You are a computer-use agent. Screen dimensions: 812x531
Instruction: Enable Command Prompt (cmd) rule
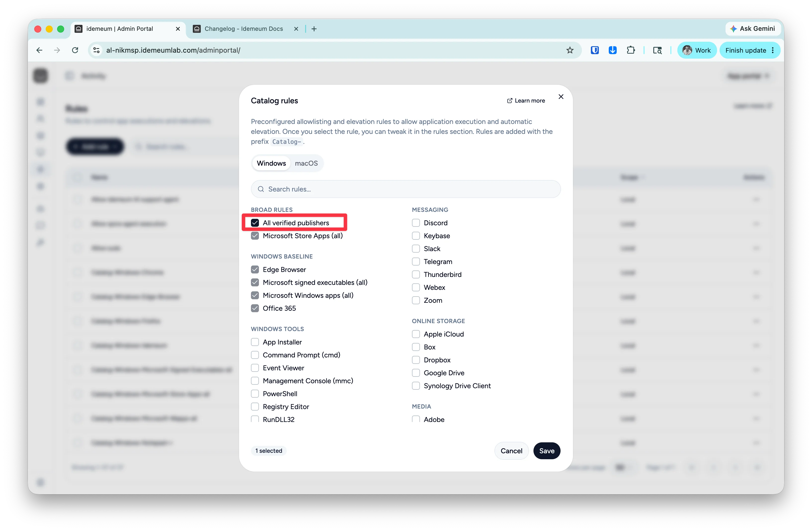pos(255,355)
